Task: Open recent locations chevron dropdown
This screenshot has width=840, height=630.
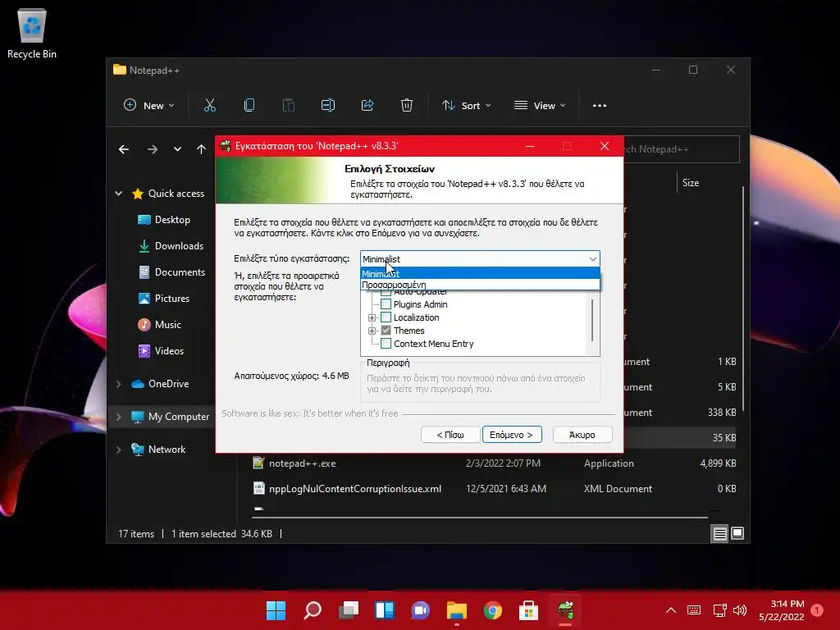Action: 177,149
